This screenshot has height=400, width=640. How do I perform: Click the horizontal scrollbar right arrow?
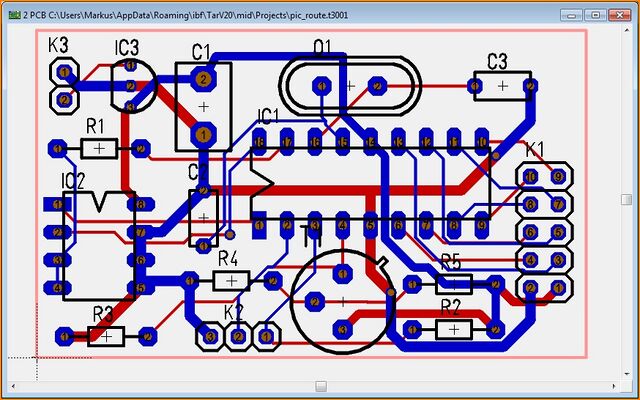pyautogui.click(x=616, y=386)
